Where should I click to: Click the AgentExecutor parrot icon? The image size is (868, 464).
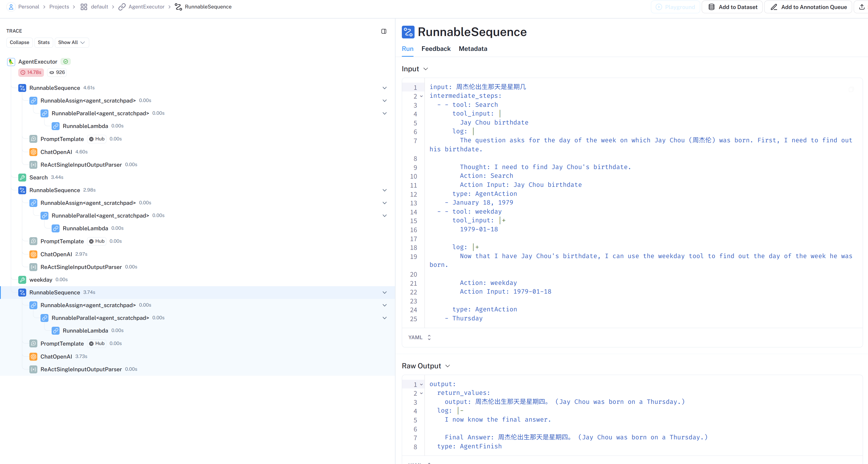(11, 62)
